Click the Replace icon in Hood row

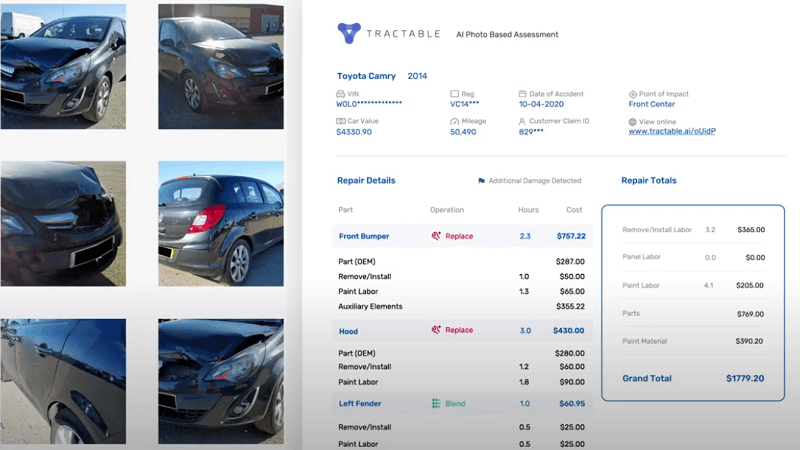coord(436,330)
